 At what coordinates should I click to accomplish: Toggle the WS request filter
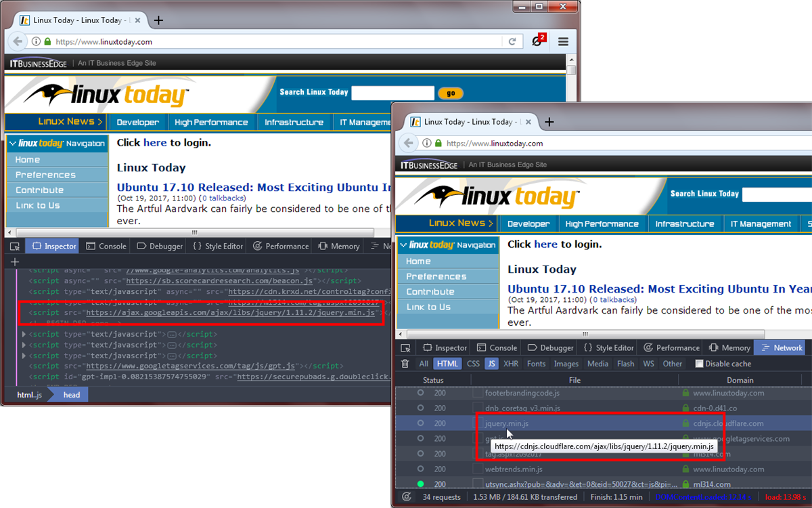point(649,364)
